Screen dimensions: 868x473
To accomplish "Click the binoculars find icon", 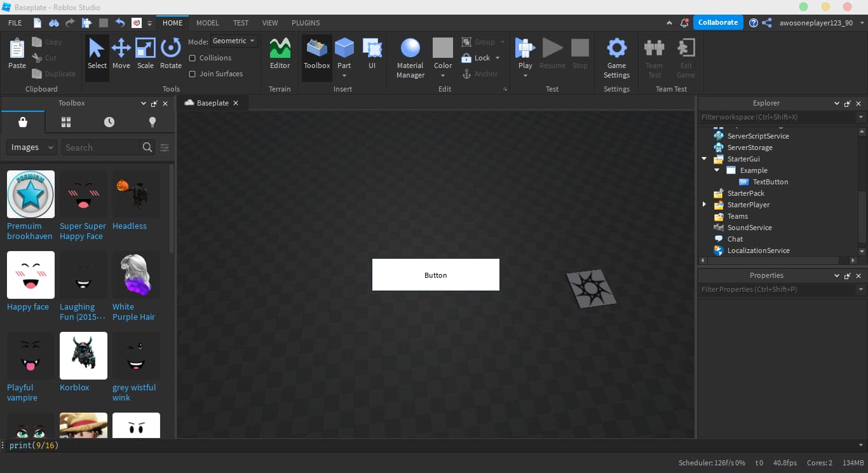I will click(x=54, y=23).
